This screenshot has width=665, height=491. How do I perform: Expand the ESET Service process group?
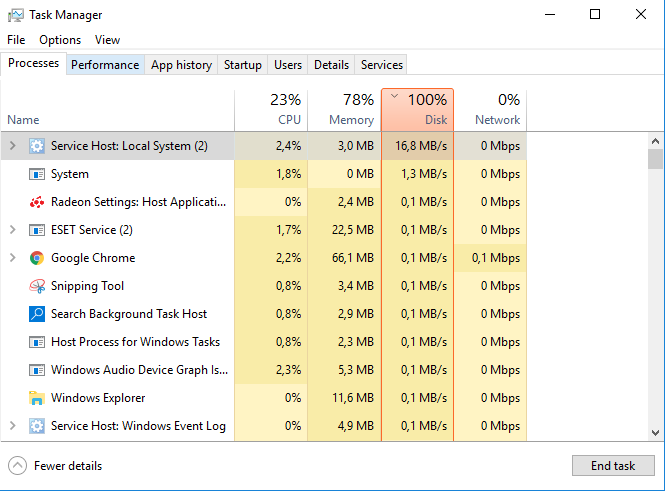13,230
